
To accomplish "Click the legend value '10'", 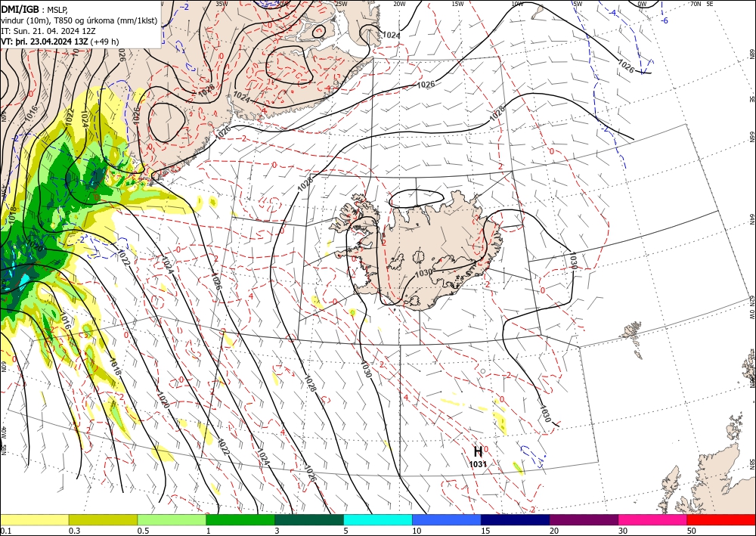I will point(417,530).
